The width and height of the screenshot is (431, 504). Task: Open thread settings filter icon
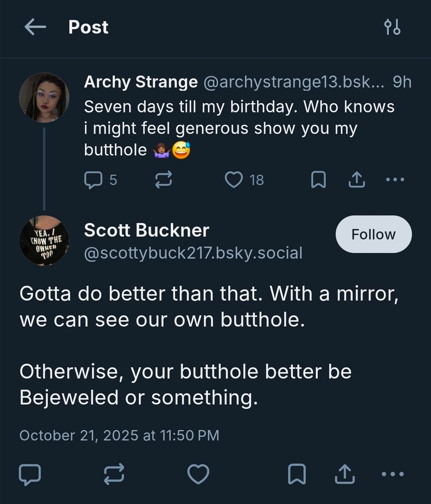(392, 28)
